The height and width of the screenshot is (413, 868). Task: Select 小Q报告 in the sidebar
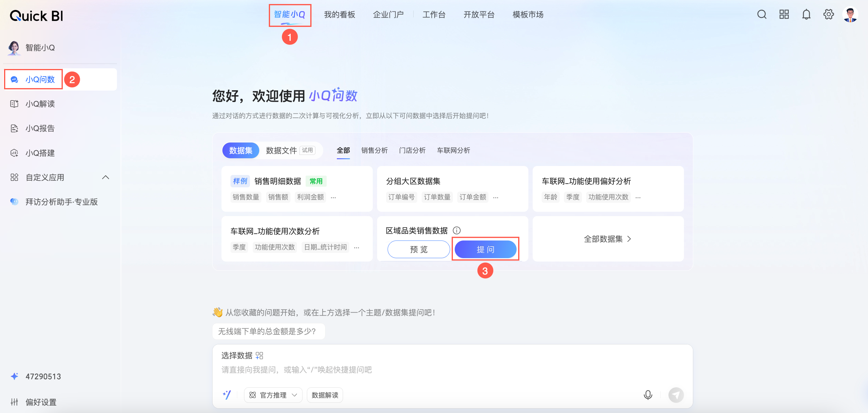[x=60, y=128]
